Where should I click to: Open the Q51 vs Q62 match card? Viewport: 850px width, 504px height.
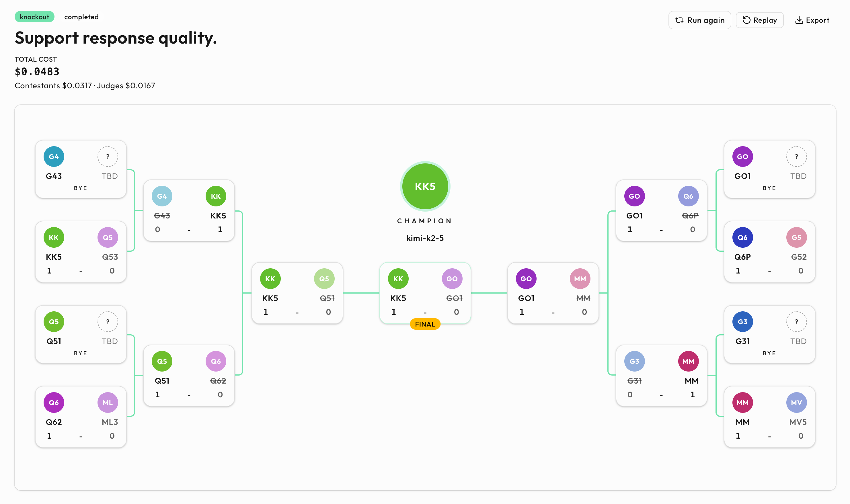pos(189,376)
